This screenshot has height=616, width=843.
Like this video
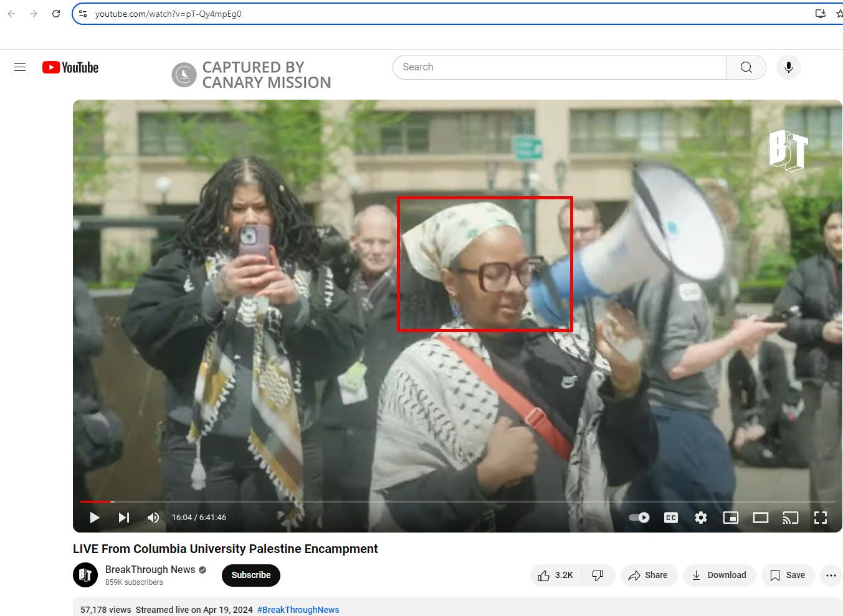click(556, 576)
